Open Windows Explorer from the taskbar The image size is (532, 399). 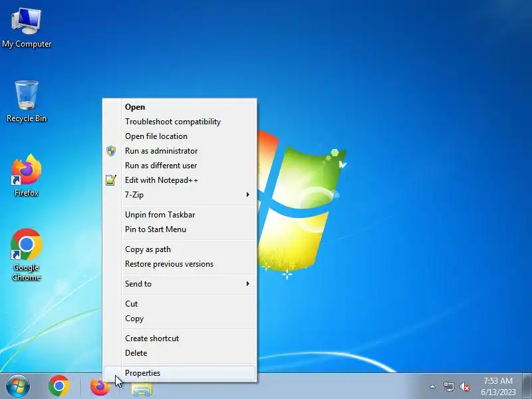(x=142, y=389)
